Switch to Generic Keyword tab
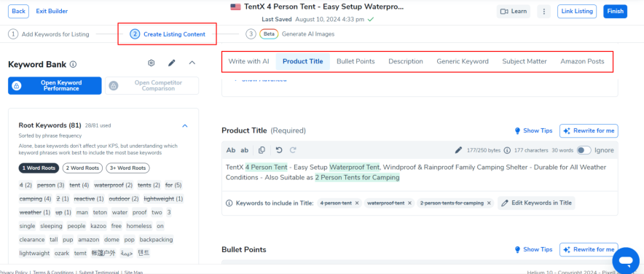644x274 pixels. 463,61
